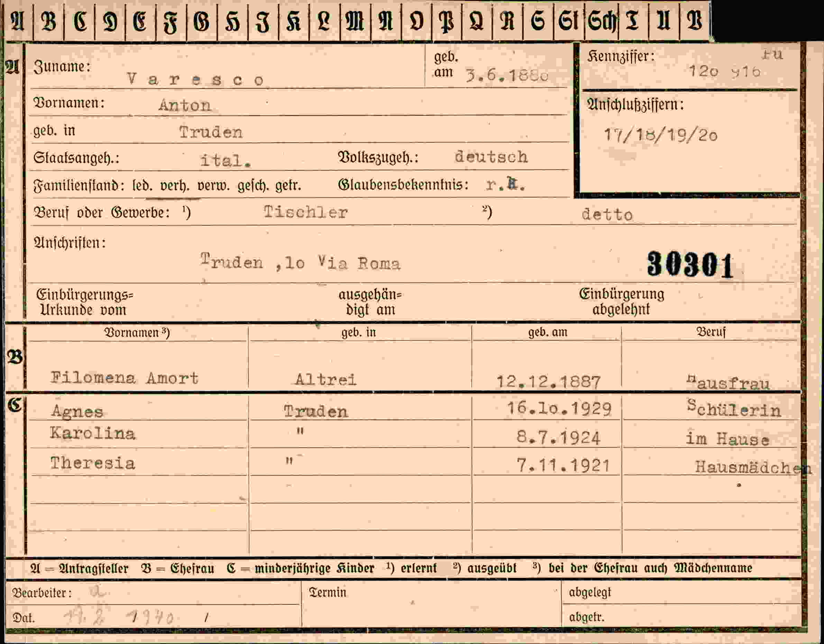Screen dimensions: 824x644
Task: Click the date '12.12.1887'
Action: point(548,382)
